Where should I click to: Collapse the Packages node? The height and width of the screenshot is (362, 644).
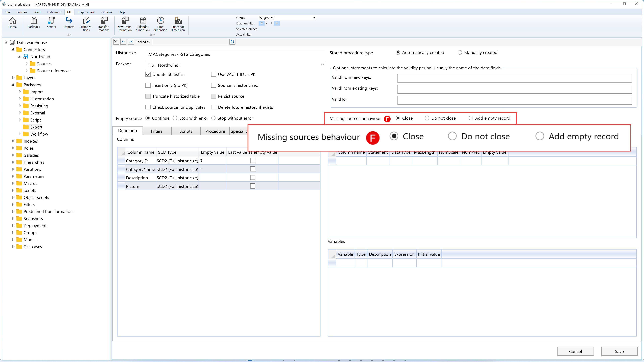[13, 85]
